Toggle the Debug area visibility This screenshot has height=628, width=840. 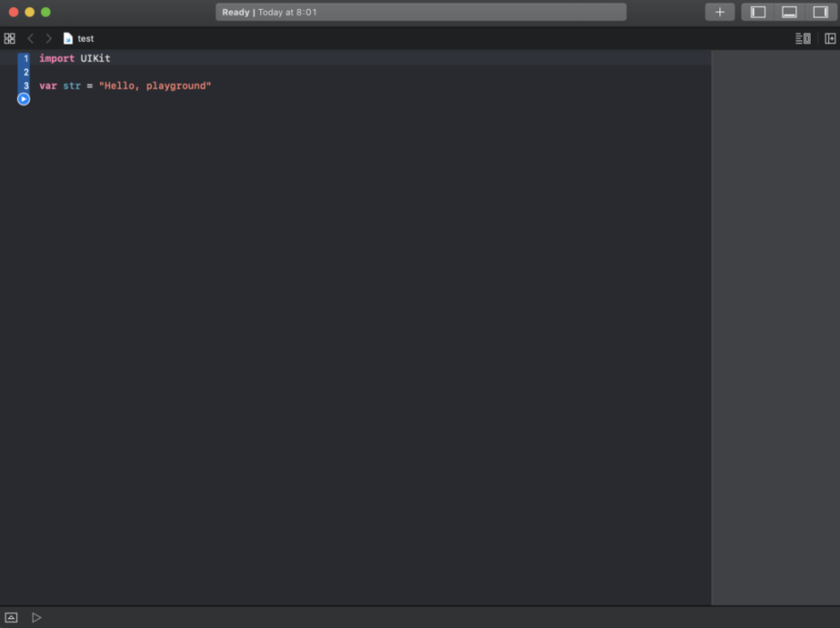click(x=788, y=12)
